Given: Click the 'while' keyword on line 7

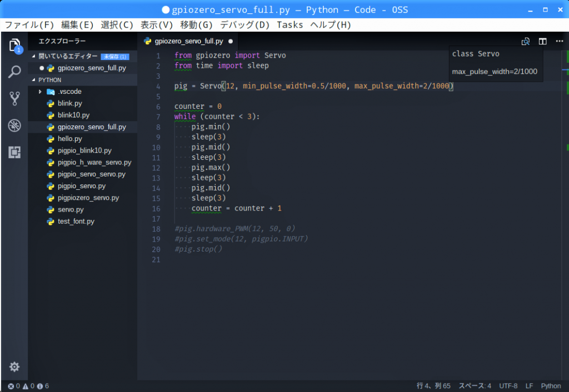Looking at the screenshot, I should [x=184, y=117].
